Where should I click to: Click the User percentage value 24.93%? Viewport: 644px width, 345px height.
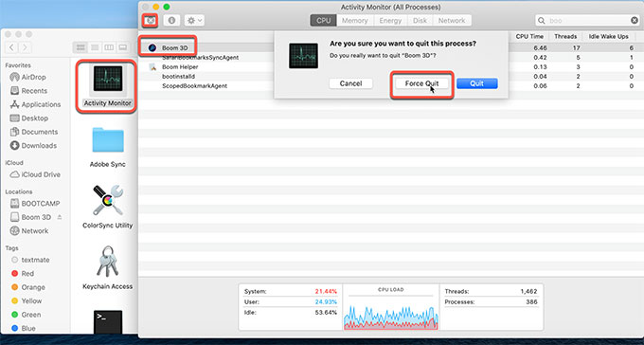pyautogui.click(x=326, y=302)
